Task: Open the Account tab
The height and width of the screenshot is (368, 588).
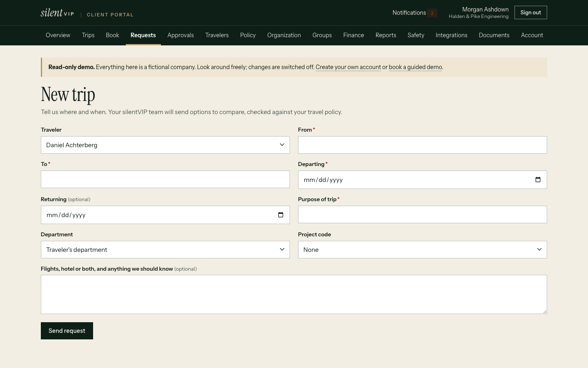Action: tap(532, 35)
